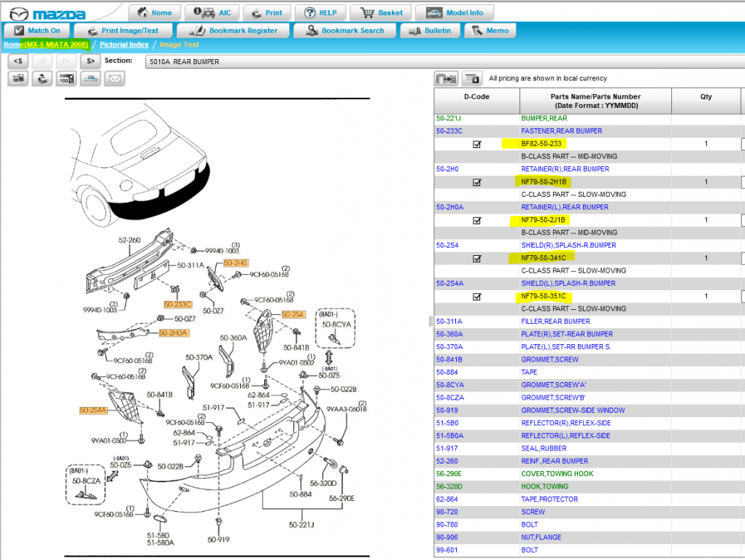Click the panel splitter handle between diagram and table
This screenshot has height=560, width=745.
[x=431, y=322]
